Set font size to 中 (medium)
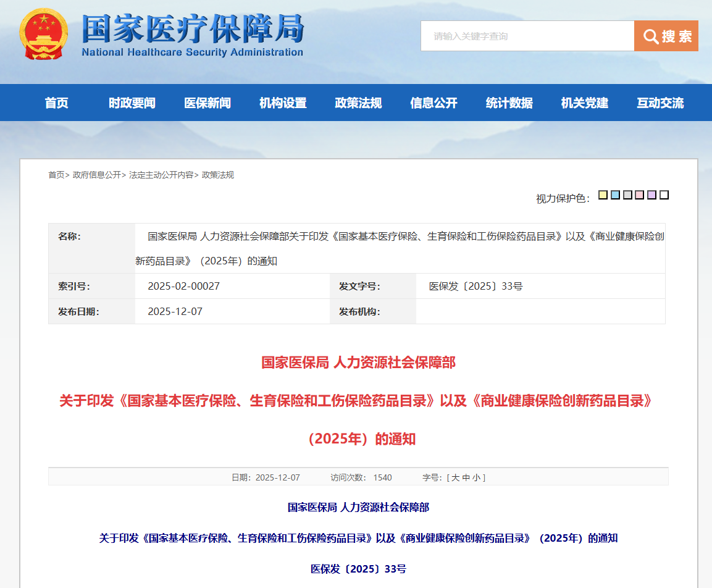The width and height of the screenshot is (712, 588). point(466,477)
